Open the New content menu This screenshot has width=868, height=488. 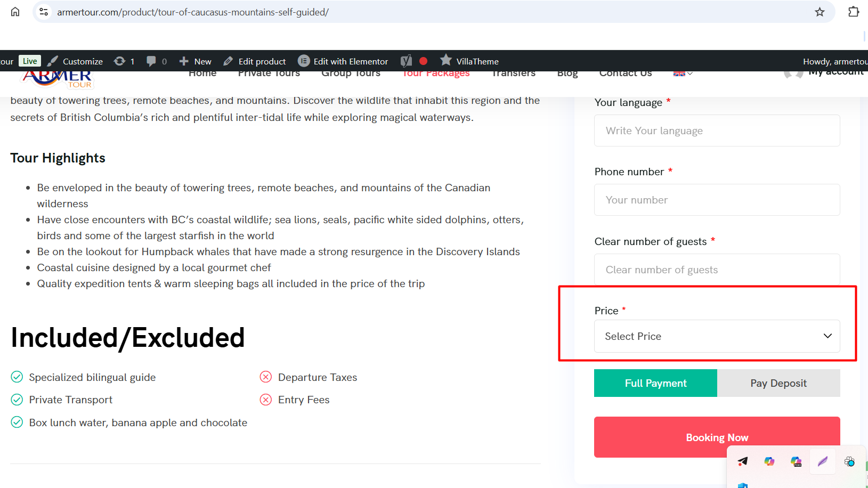tap(196, 61)
